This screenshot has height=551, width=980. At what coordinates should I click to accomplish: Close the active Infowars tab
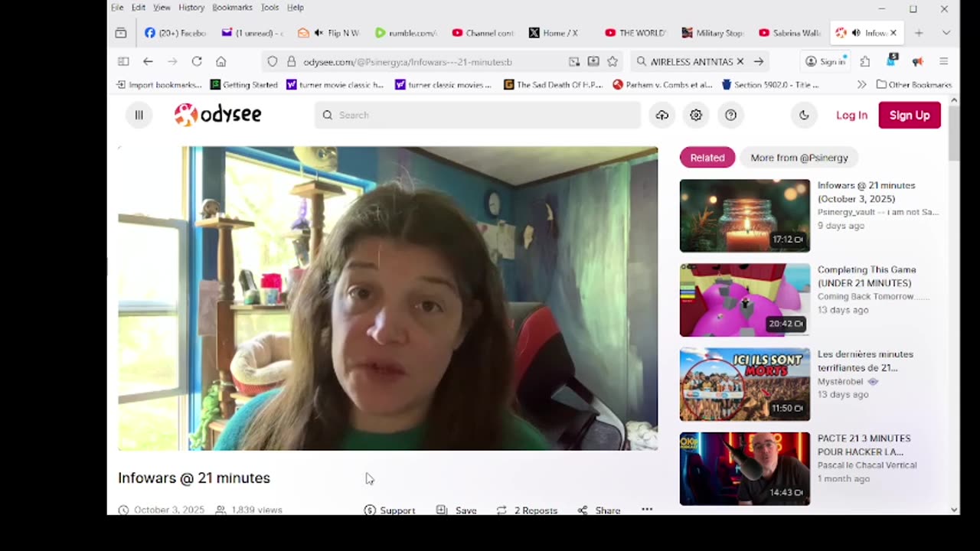click(x=893, y=33)
